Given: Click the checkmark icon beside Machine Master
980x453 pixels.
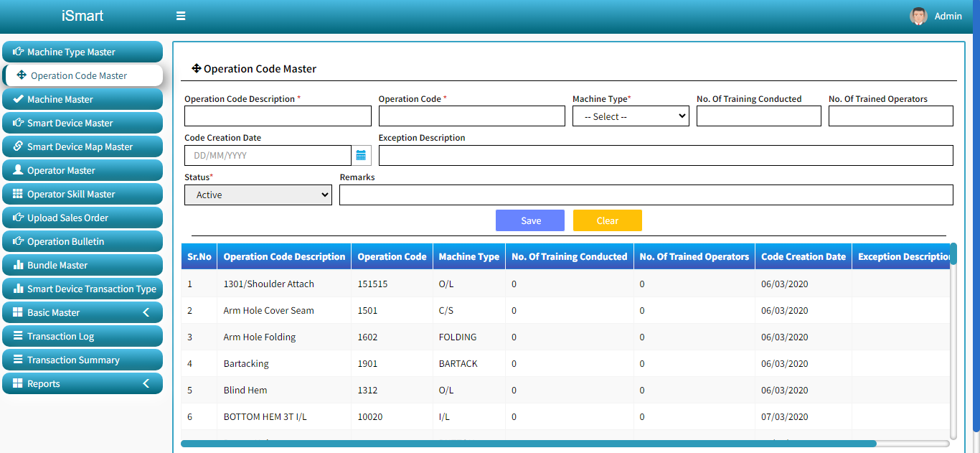Looking at the screenshot, I should point(18,99).
